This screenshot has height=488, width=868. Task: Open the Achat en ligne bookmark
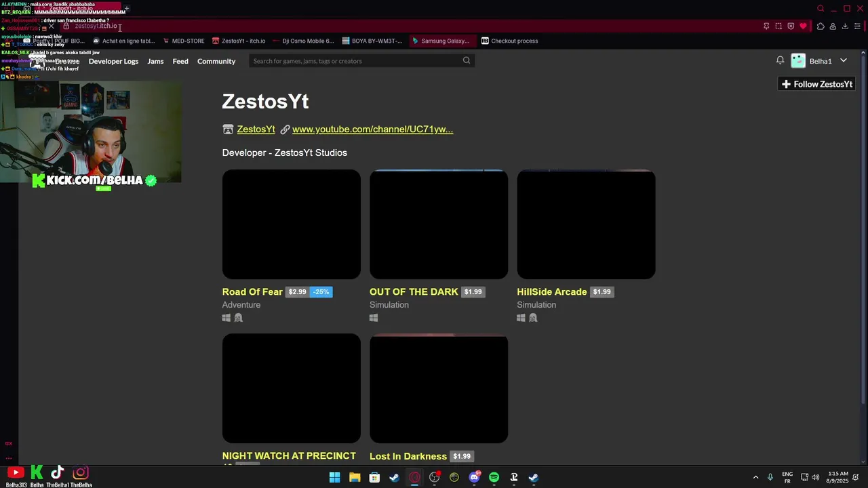[123, 41]
